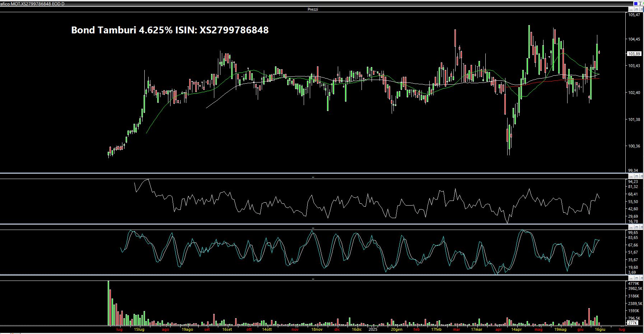Viewport: 644px width, 334px height.
Task: Click the 99,34 price axis label
Action: click(633, 170)
